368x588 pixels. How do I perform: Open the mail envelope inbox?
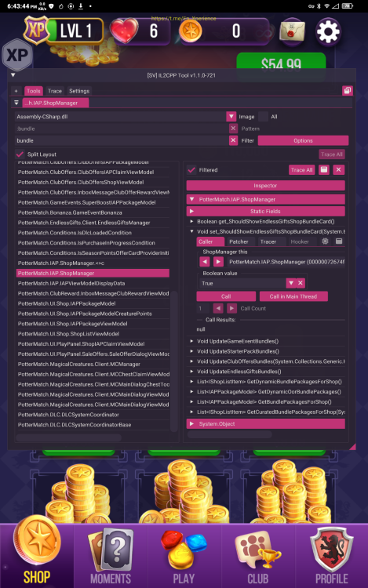point(293,32)
